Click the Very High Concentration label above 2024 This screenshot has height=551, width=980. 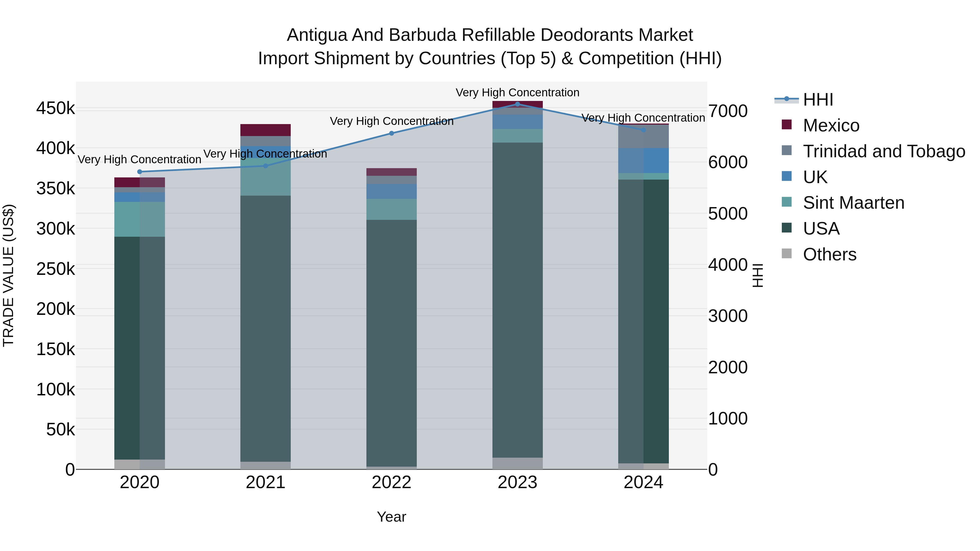[643, 118]
